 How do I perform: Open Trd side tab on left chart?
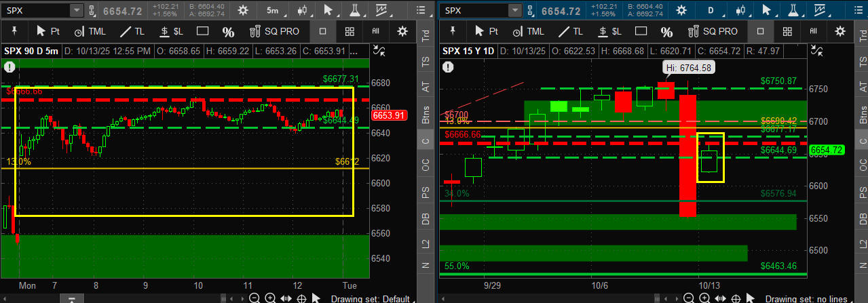tap(426, 35)
